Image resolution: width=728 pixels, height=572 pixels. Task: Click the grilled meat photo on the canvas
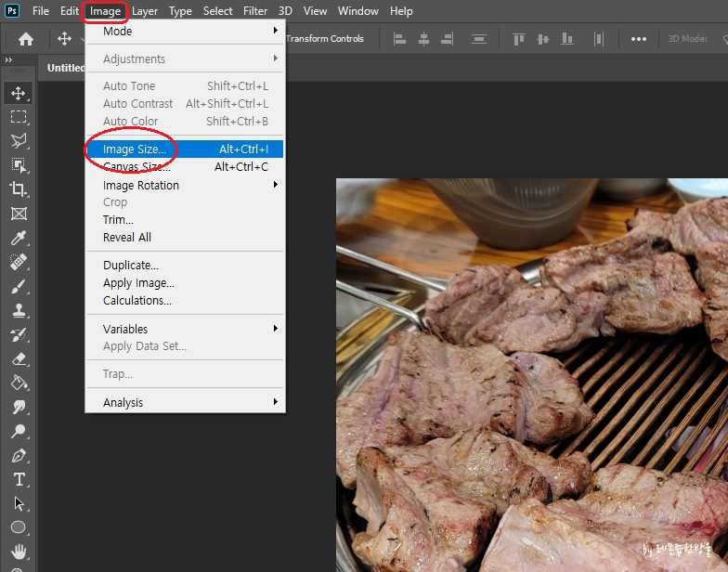coord(532,375)
